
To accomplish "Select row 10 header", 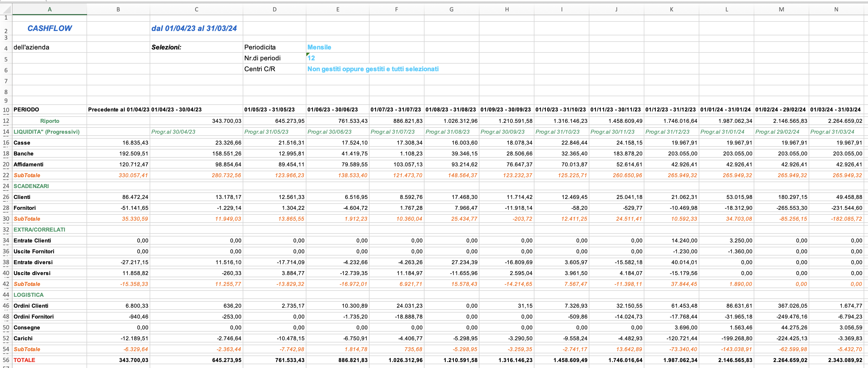I will coord(6,110).
